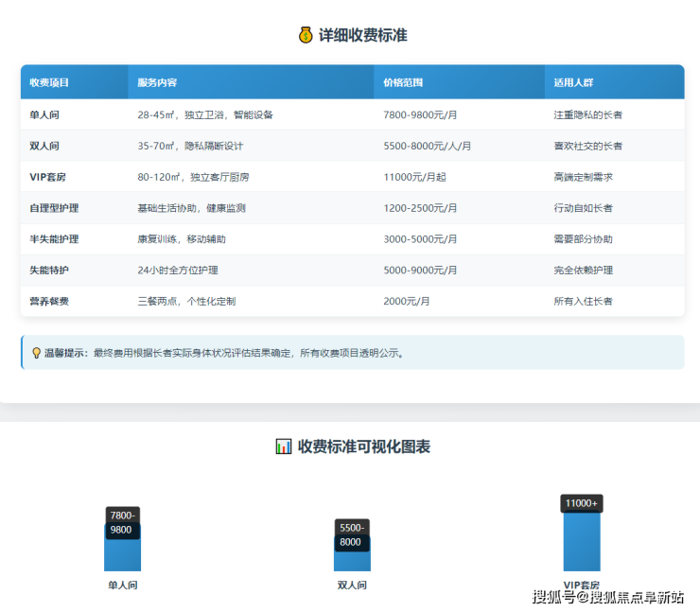Click the 双人间 label under the chart bar
The height and width of the screenshot is (612, 700).
351,585
